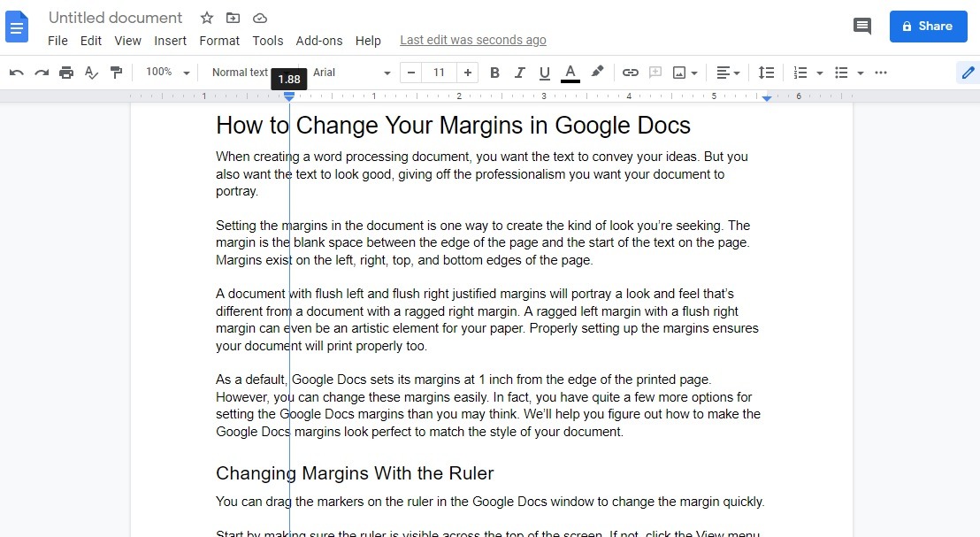Click the paragraph starting 'As a default'
Viewport: 980px width, 537px height.
pos(488,406)
